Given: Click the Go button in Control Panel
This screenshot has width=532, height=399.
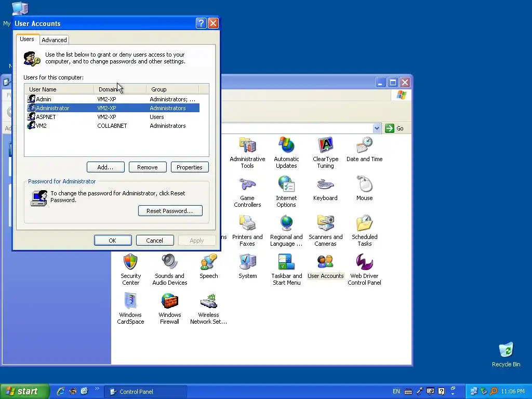Looking at the screenshot, I should pyautogui.click(x=395, y=128).
